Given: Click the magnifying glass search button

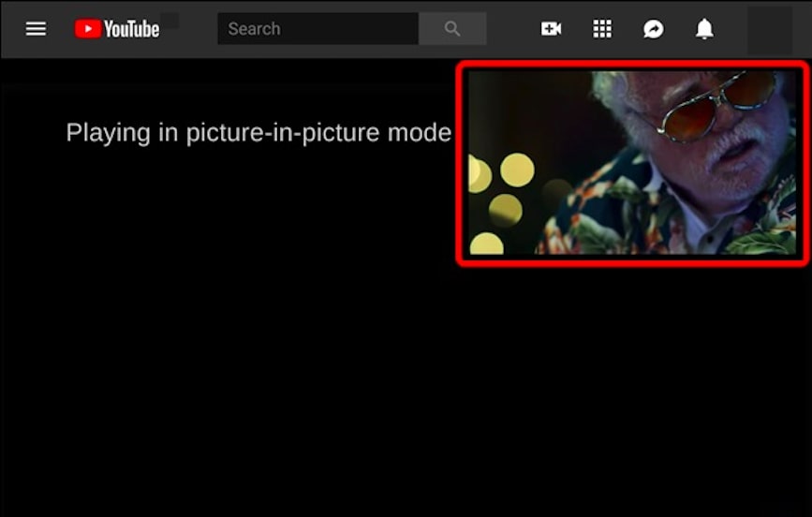Looking at the screenshot, I should click(452, 29).
